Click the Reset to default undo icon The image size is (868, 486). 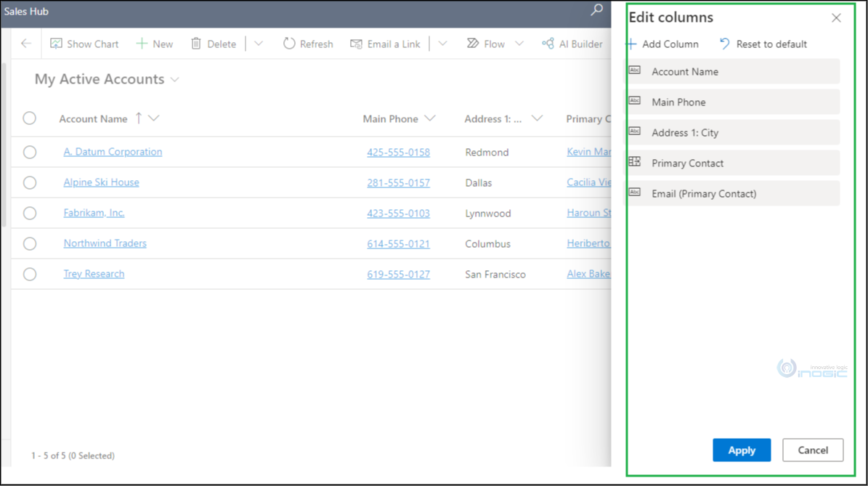[725, 44]
